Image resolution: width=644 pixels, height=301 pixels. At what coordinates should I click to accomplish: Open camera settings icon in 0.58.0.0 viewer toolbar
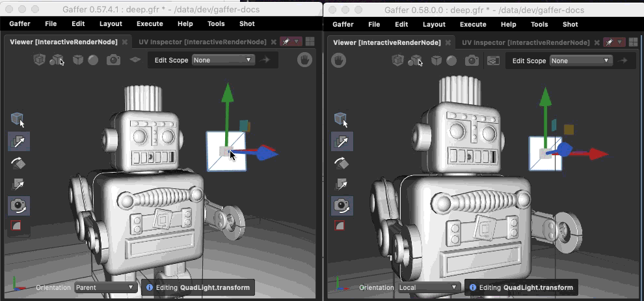(472, 61)
